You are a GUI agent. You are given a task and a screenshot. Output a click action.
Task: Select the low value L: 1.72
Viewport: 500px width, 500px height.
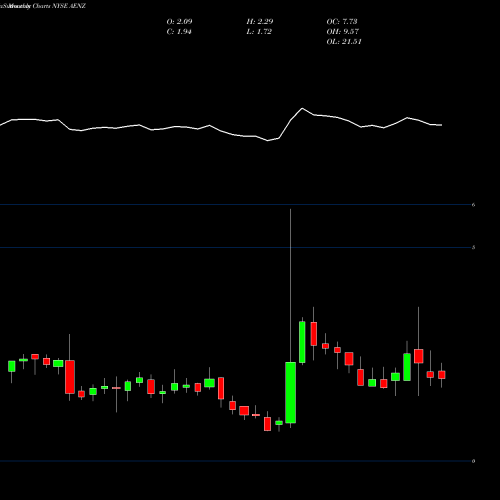point(259,32)
